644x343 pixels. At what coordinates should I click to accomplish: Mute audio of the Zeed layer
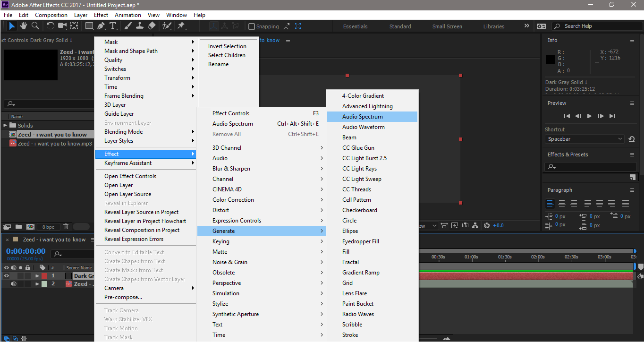point(13,284)
